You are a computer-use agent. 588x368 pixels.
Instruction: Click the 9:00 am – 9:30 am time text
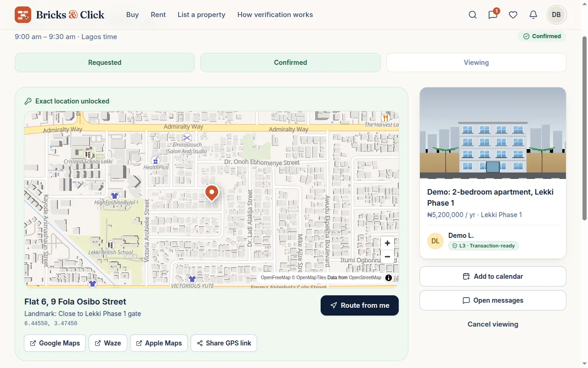coord(45,37)
